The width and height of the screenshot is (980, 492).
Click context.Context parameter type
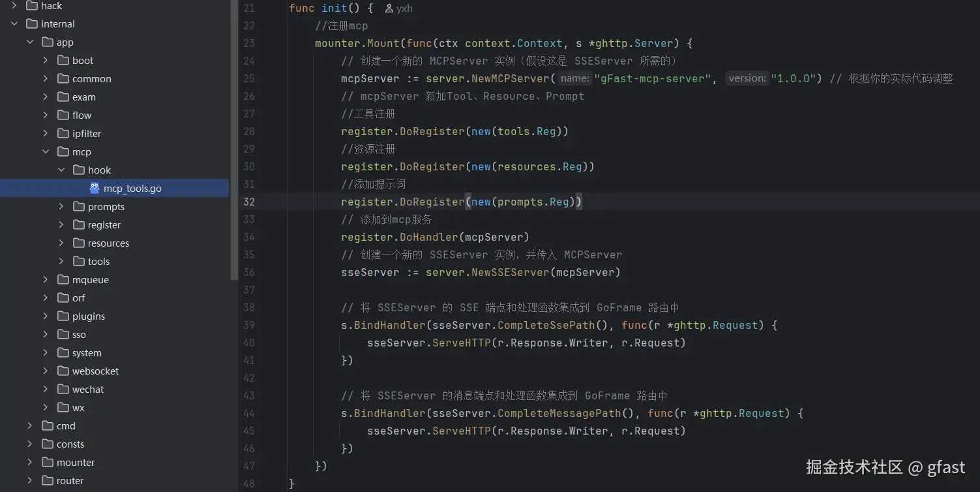click(x=514, y=43)
